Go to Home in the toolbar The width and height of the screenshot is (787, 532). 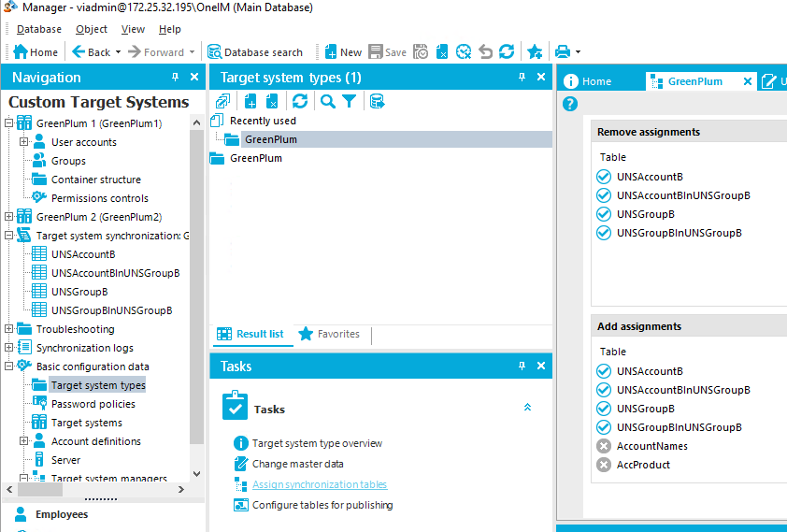tap(36, 51)
